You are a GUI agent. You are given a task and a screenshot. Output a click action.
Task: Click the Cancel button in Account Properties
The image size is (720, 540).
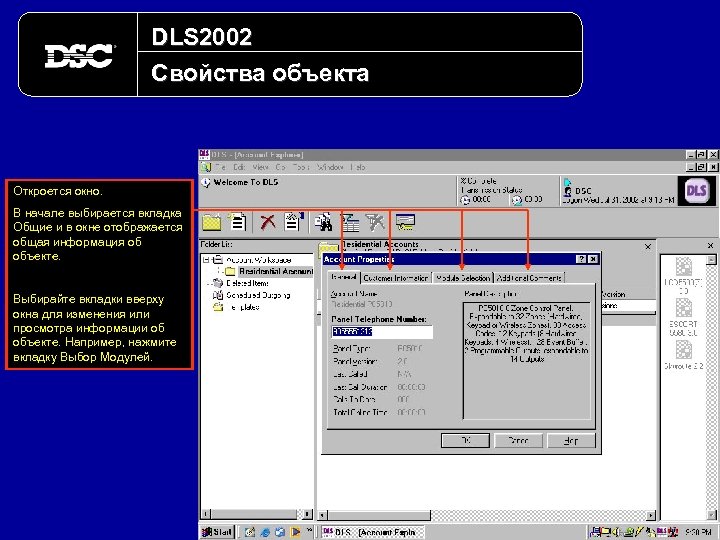518,440
